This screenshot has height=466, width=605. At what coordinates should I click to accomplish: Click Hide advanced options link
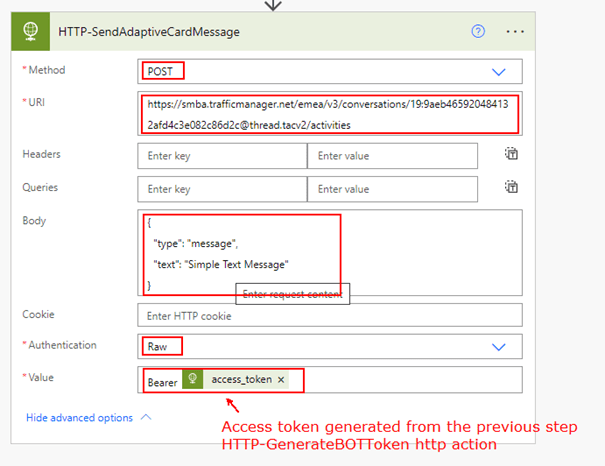click(79, 418)
